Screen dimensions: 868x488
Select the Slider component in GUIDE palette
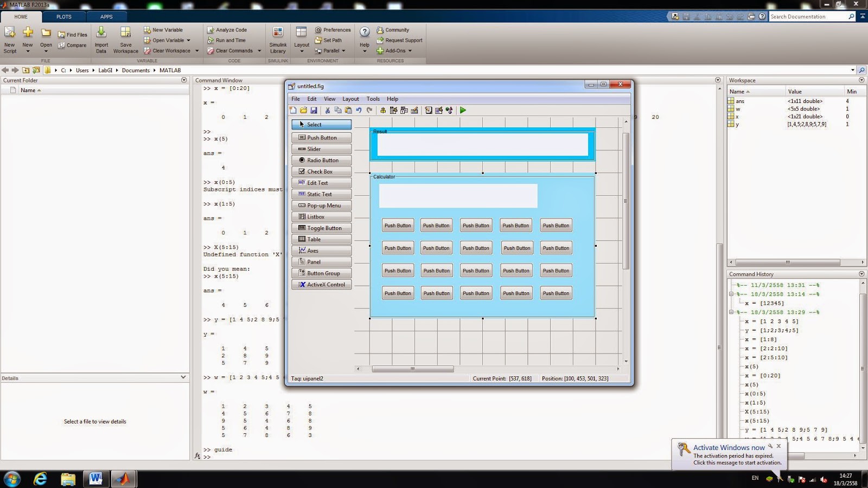(322, 149)
